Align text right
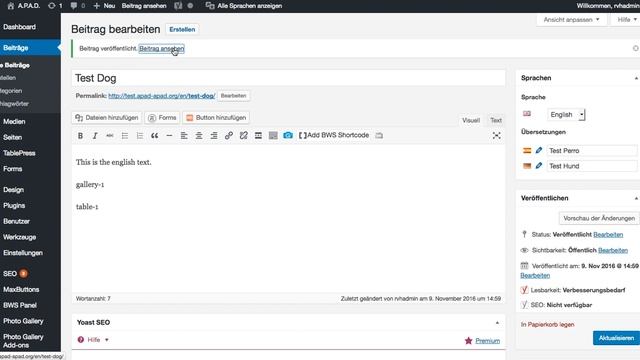Screen dimensions: 640x360 pyautogui.click(x=213, y=136)
